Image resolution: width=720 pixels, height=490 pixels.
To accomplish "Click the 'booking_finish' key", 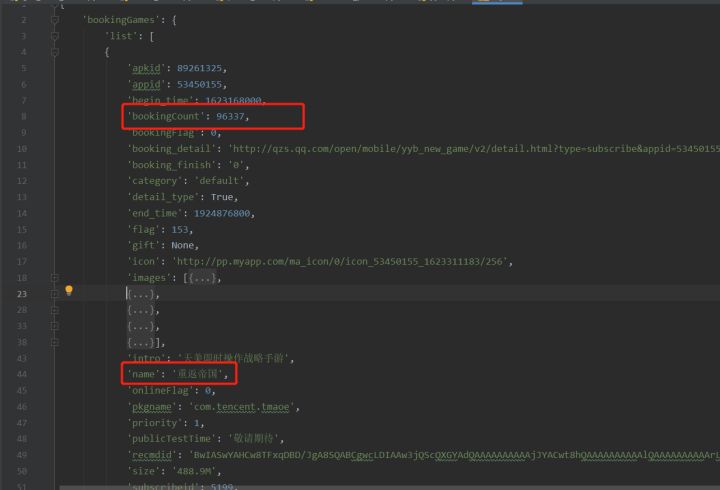I will 171,165.
